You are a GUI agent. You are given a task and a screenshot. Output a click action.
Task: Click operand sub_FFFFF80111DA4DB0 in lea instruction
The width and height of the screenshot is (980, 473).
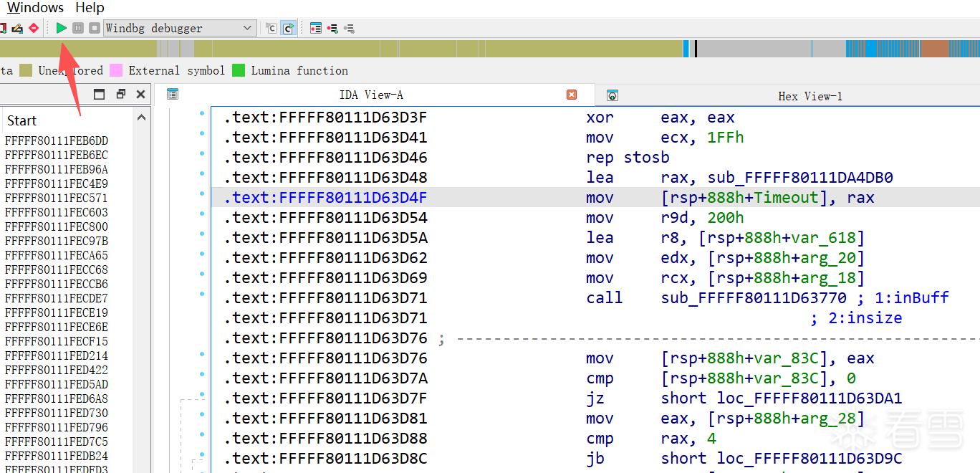(800, 178)
